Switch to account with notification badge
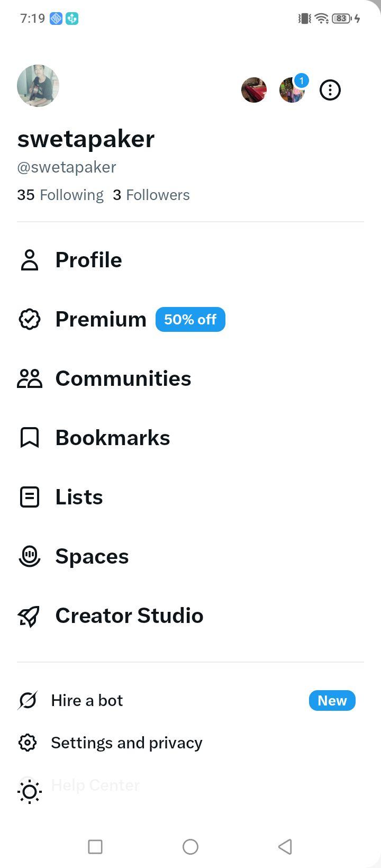This screenshot has height=868, width=381. coord(292,90)
